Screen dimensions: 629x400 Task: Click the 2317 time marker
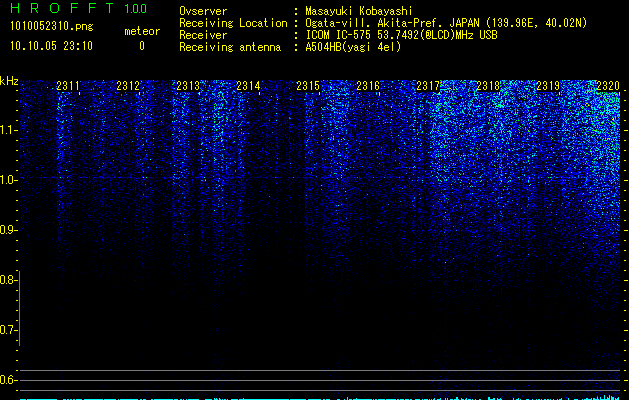point(428,86)
